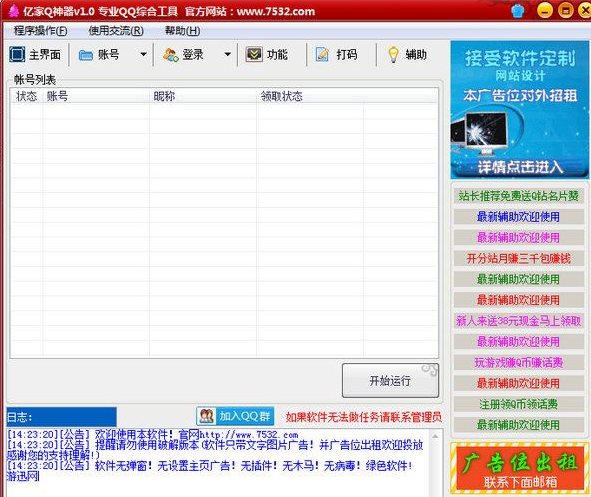
Task: Click the 注册领Q币领话费 link
Action: pyautogui.click(x=518, y=404)
